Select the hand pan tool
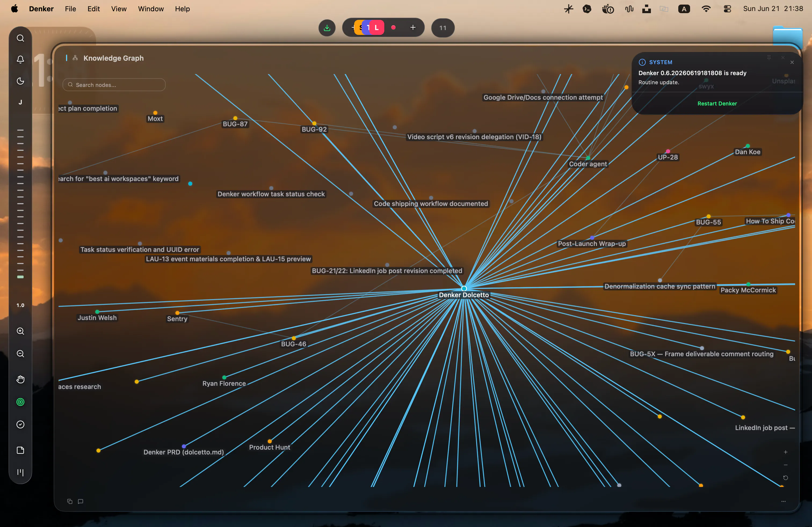812x527 pixels. (20, 379)
